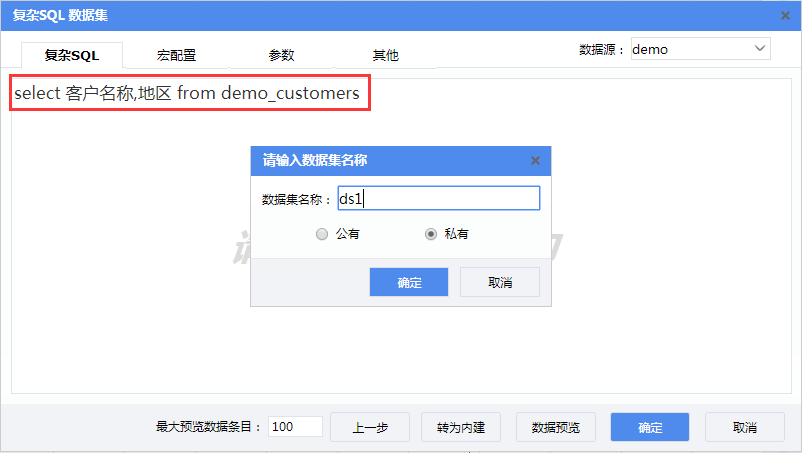Confirm dataset name with dialog 确定 button
Screen dimensions: 802x453
tap(409, 282)
